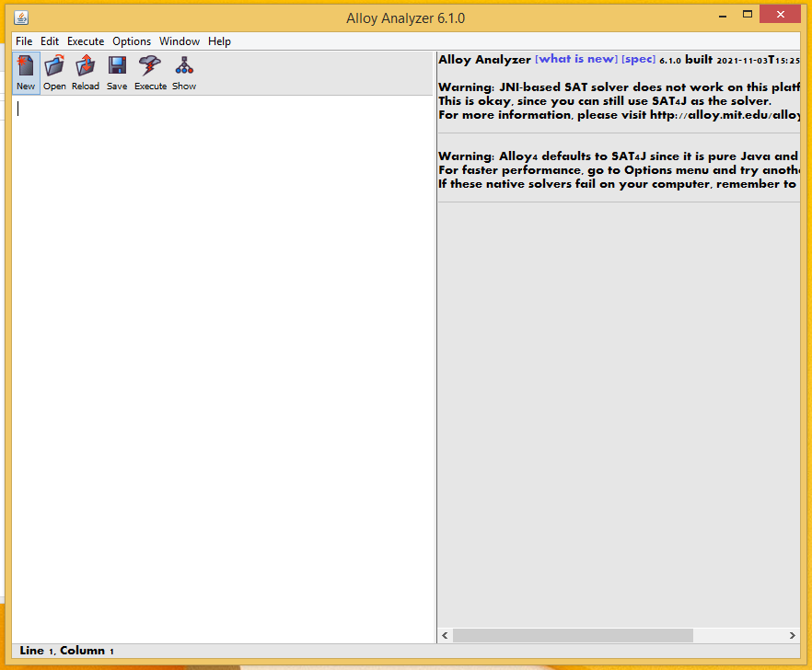Click the message log scrollbar left arrow

[445, 635]
